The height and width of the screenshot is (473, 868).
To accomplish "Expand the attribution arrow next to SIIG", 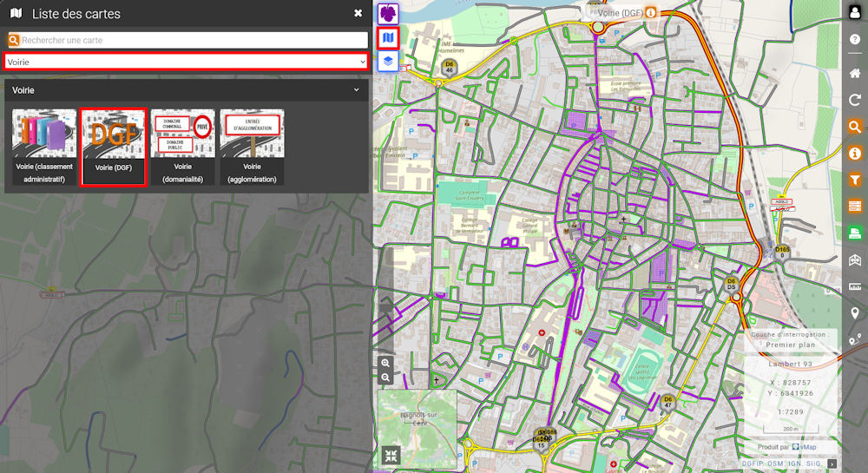I will coord(832,463).
